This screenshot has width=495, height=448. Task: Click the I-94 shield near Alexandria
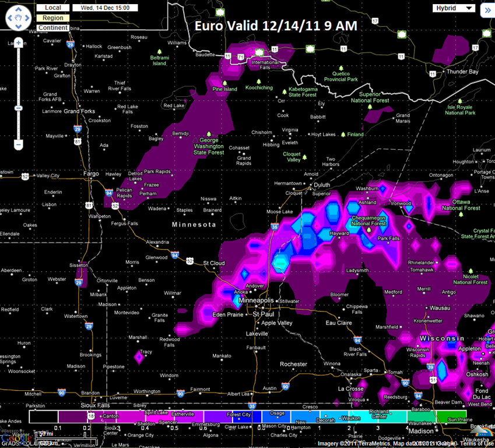point(174,255)
